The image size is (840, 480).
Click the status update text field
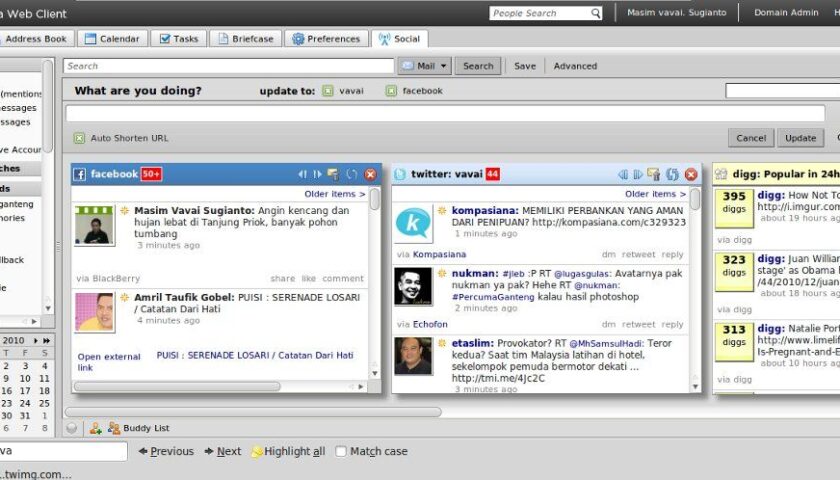pyautogui.click(x=445, y=114)
